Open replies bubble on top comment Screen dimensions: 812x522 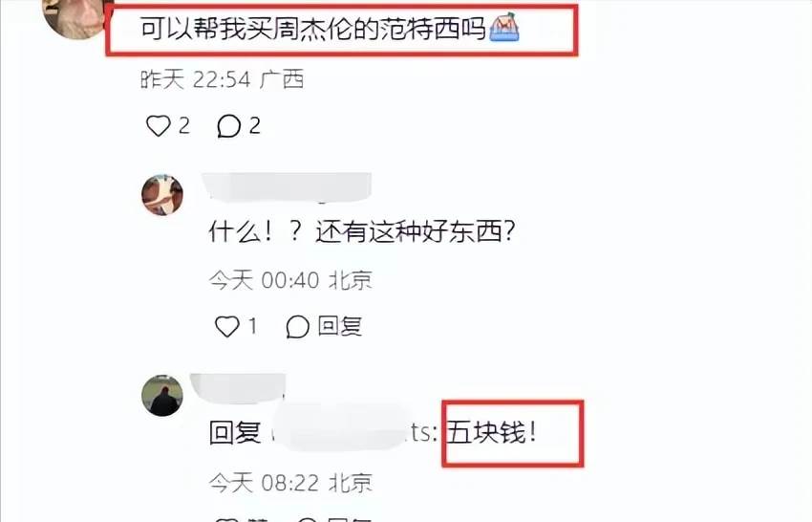coord(228,126)
